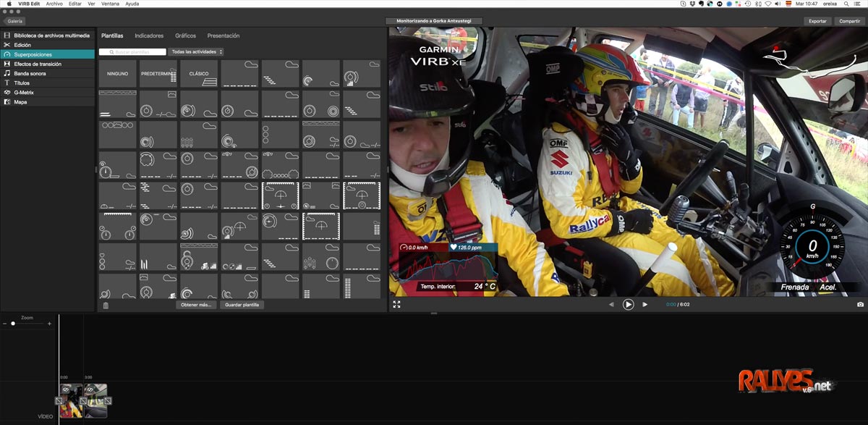Click the timeline Zoom slider knob

pyautogui.click(x=13, y=324)
